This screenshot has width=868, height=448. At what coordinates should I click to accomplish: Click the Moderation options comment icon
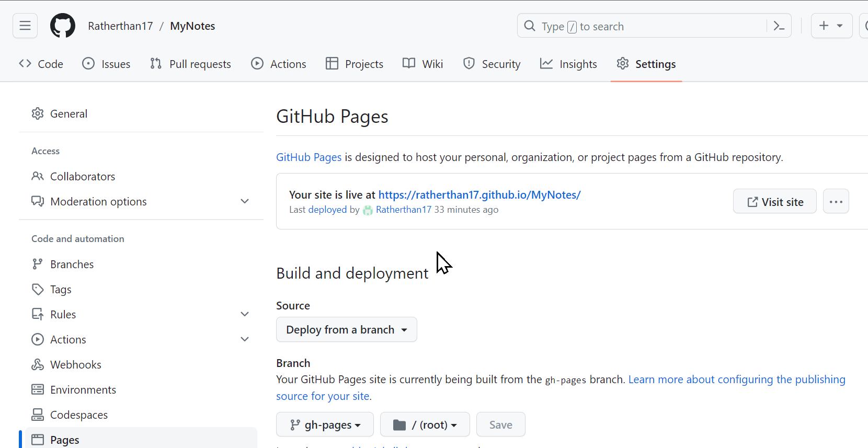(38, 201)
